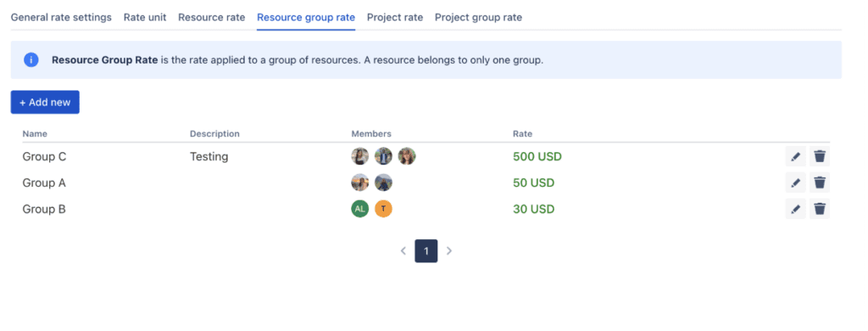Click the 50 USD rate value
This screenshot has height=331, width=868.
534,183
